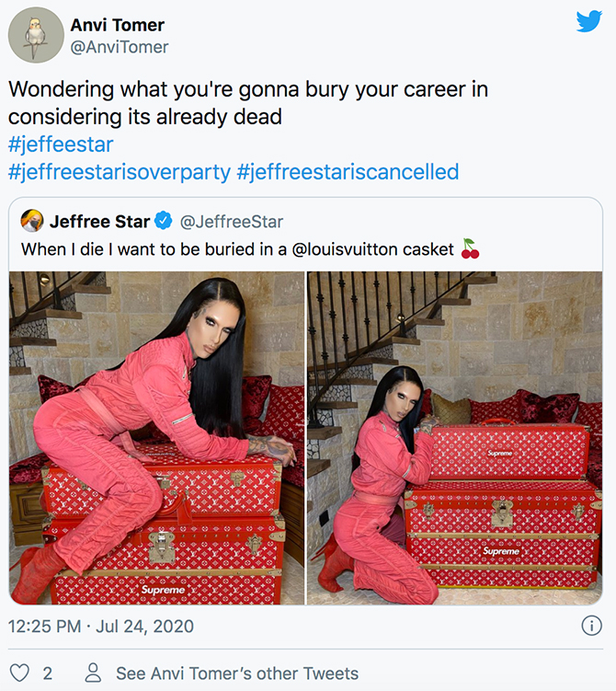The width and height of the screenshot is (616, 691).
Task: Open the #jeffreestariscancelled hashtag
Action: (348, 172)
